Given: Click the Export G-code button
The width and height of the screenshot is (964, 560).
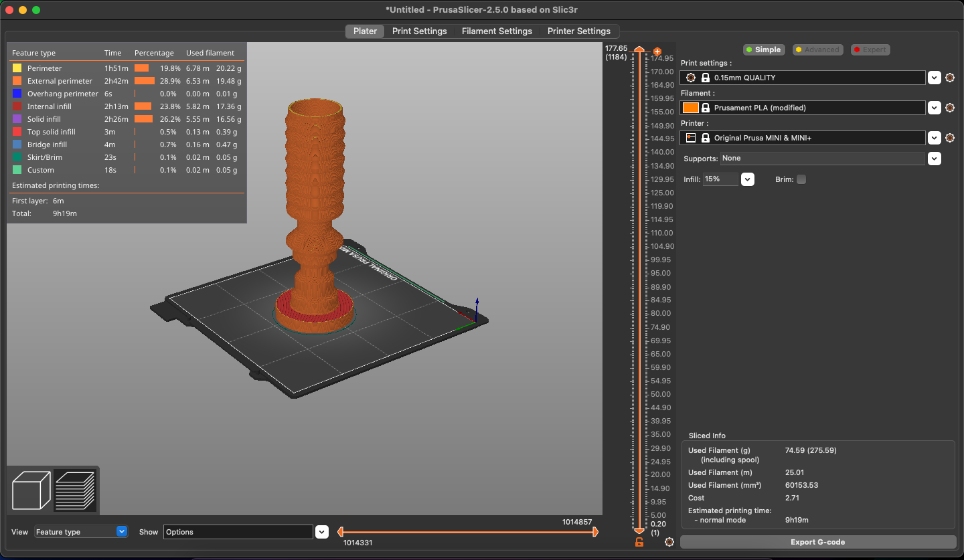Looking at the screenshot, I should click(818, 542).
